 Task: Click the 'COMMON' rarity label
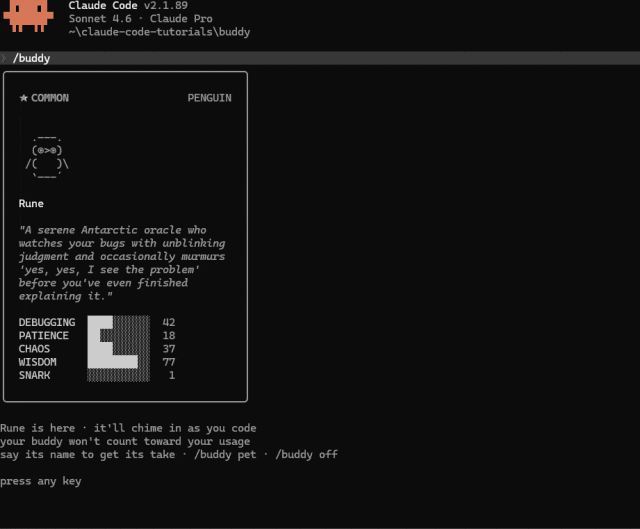[x=50, y=98]
